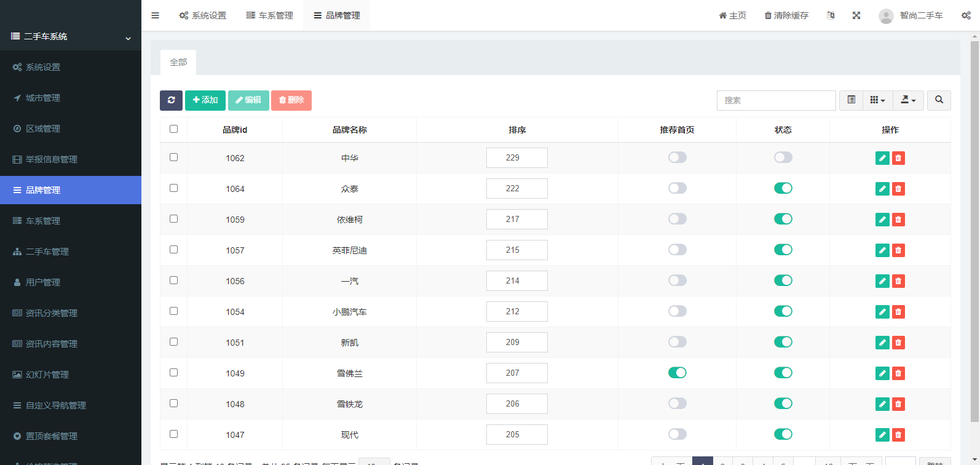Check the checkbox for brand id 1059
980x465 pixels.
point(173,219)
